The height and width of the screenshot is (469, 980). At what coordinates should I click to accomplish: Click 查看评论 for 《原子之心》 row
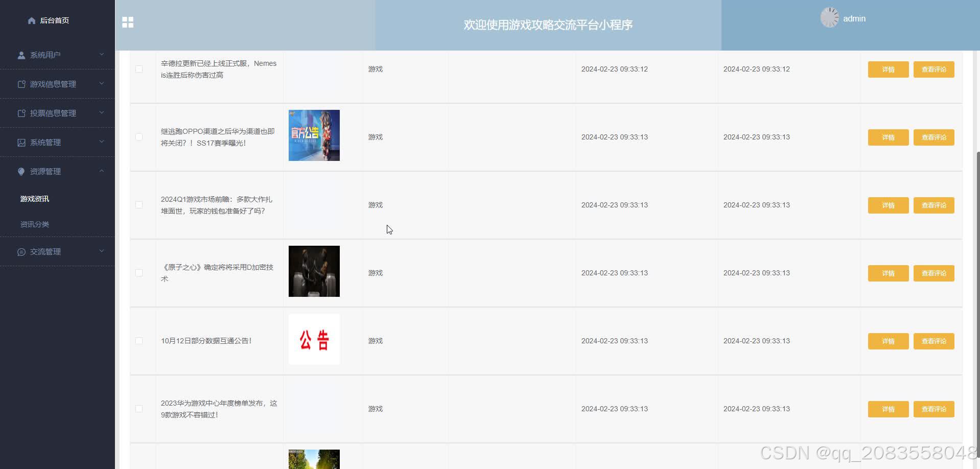(934, 273)
